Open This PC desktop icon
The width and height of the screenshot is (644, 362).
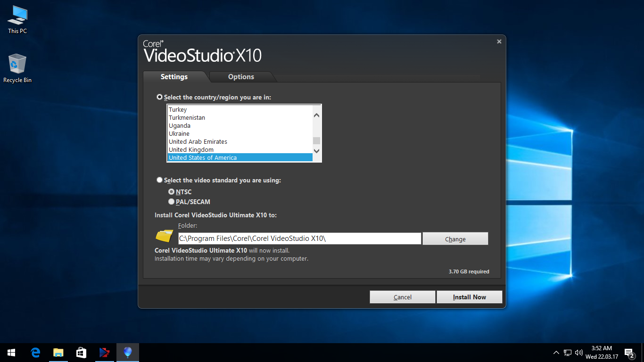pos(17,19)
